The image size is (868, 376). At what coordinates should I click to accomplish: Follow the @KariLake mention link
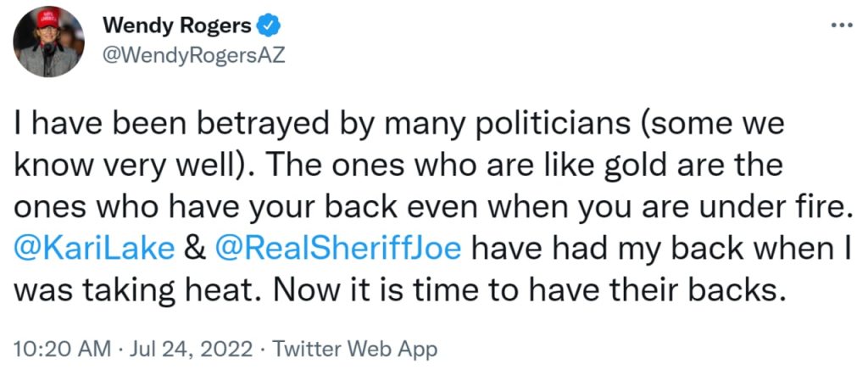[x=93, y=249]
